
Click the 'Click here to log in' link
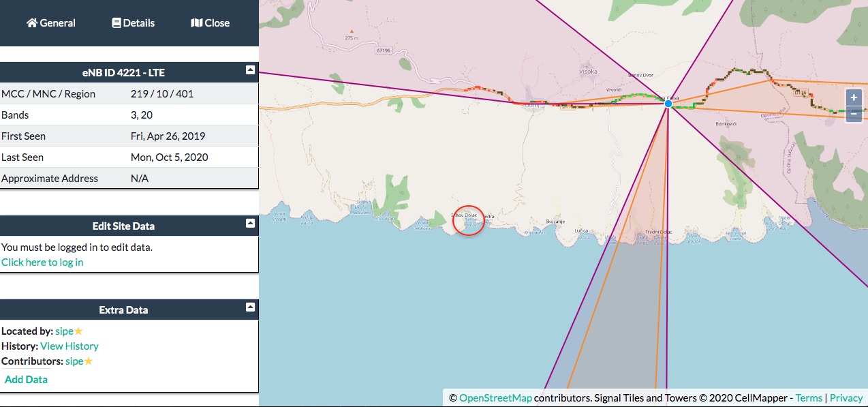[x=42, y=262]
